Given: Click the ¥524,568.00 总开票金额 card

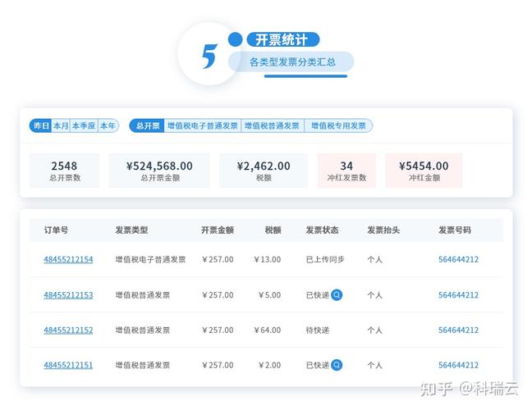Looking at the screenshot, I should click(x=159, y=171).
